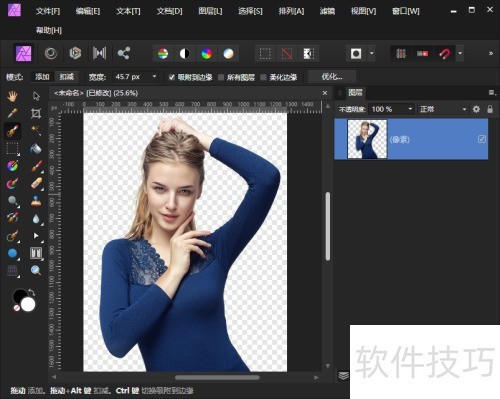Select the Clone stamp tool

click(36, 201)
